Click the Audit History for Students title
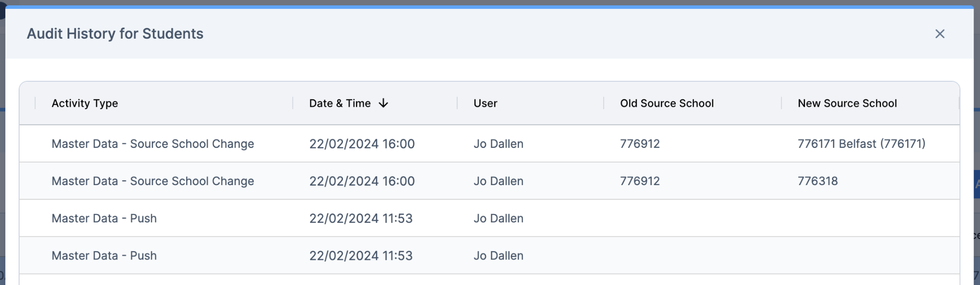 pyautogui.click(x=115, y=33)
